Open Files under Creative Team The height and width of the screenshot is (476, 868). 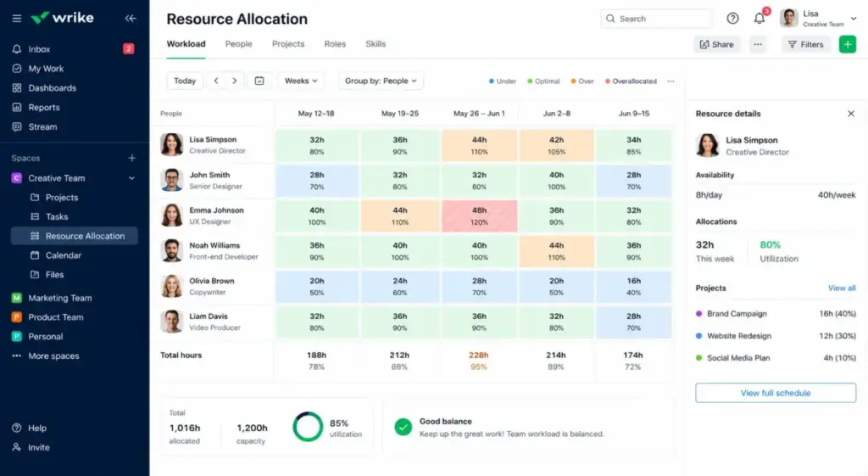(x=54, y=275)
